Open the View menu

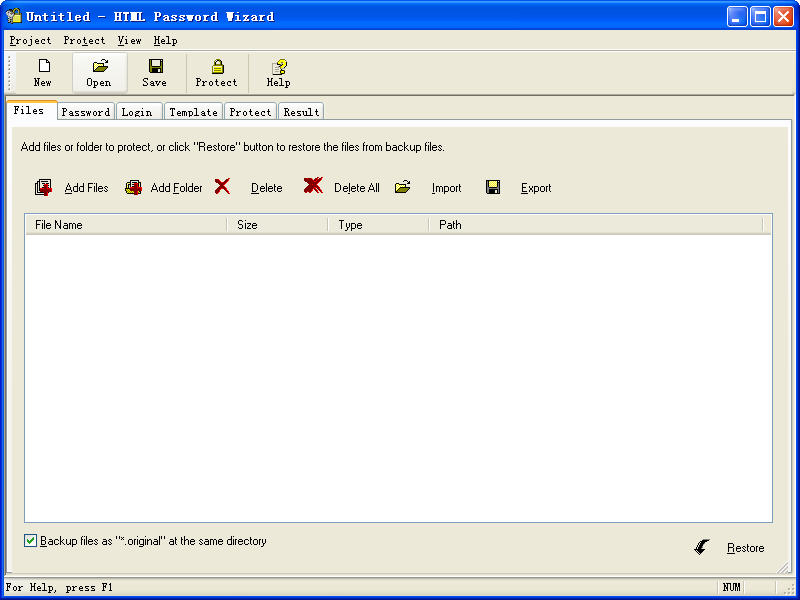[130, 40]
